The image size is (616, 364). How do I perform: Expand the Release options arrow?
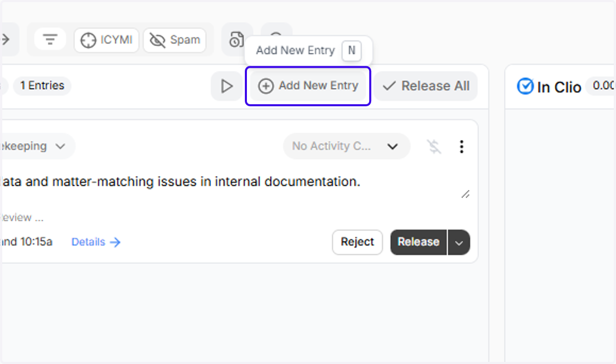tap(459, 242)
